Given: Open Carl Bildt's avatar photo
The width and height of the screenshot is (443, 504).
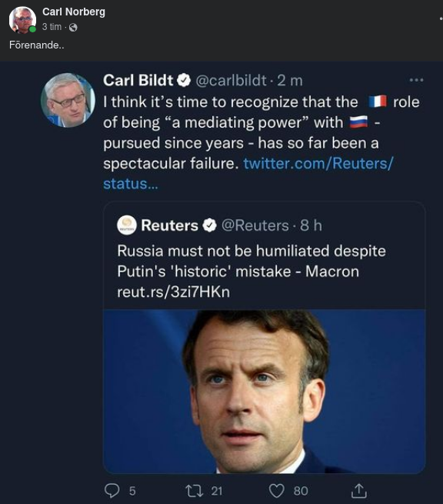Looking at the screenshot, I should pyautogui.click(x=68, y=100).
